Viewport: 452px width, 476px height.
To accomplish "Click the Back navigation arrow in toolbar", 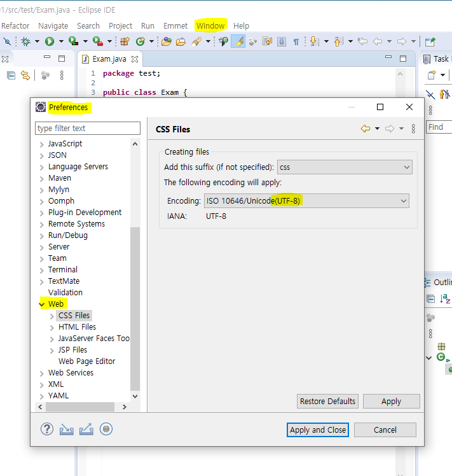I will 378,41.
